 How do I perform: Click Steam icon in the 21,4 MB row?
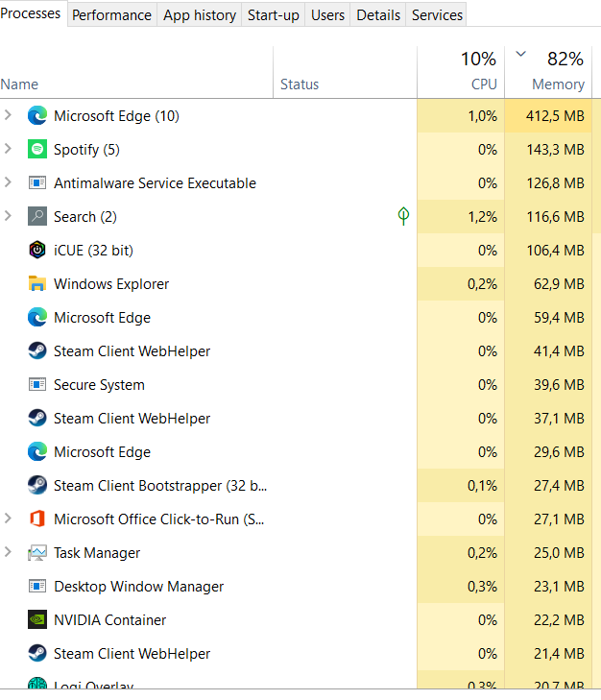(x=37, y=654)
